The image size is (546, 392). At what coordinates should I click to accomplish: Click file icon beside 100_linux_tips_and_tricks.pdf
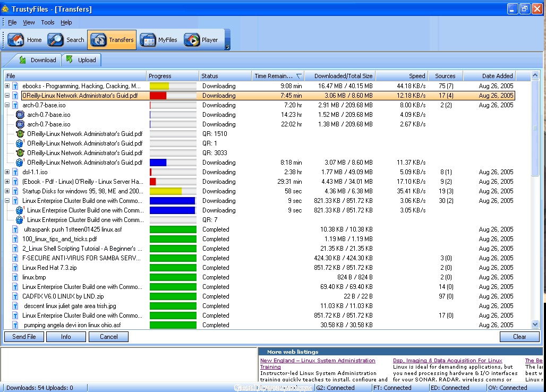(15, 239)
